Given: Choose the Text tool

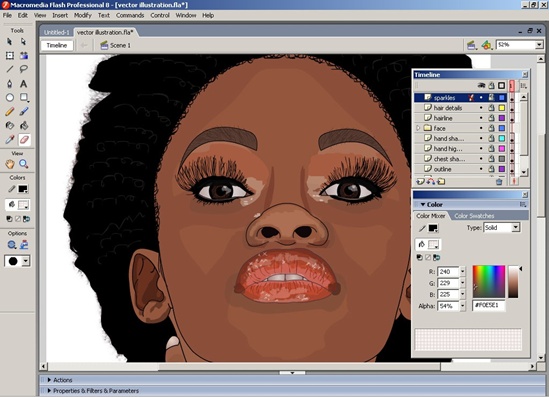Looking at the screenshot, I should 23,84.
